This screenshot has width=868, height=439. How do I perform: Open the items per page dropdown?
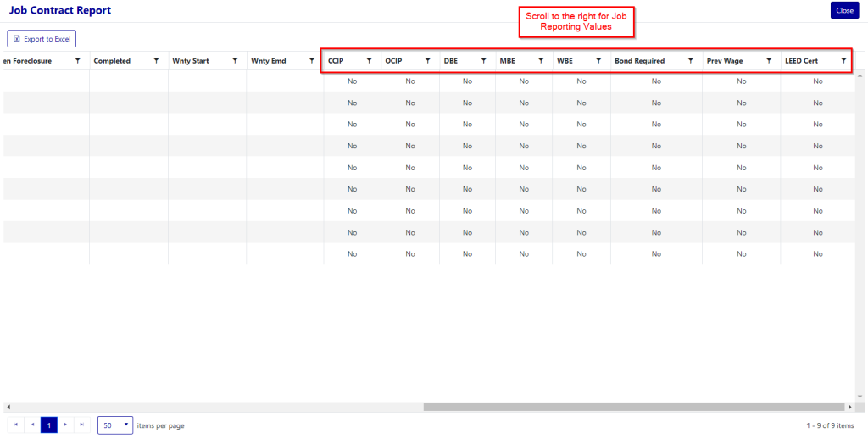point(115,425)
